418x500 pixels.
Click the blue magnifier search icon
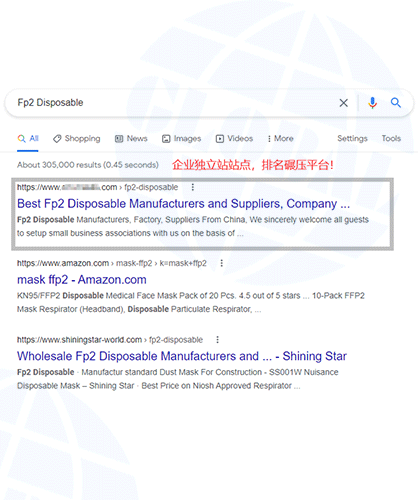click(396, 103)
